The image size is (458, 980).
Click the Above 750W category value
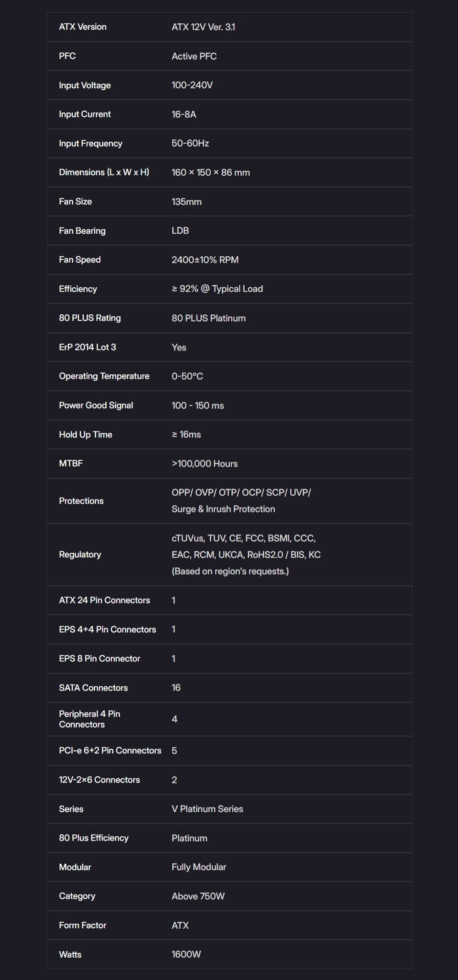click(198, 896)
